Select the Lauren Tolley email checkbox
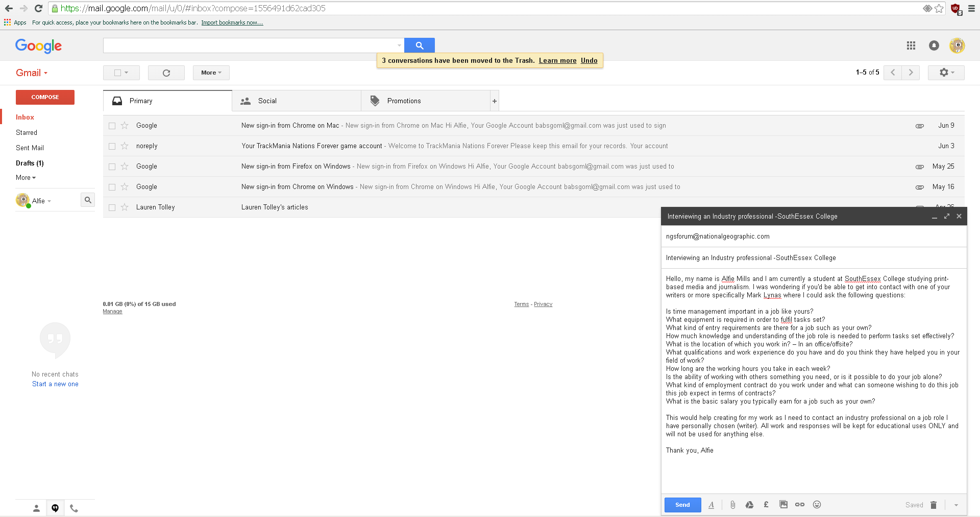980x517 pixels. (112, 207)
